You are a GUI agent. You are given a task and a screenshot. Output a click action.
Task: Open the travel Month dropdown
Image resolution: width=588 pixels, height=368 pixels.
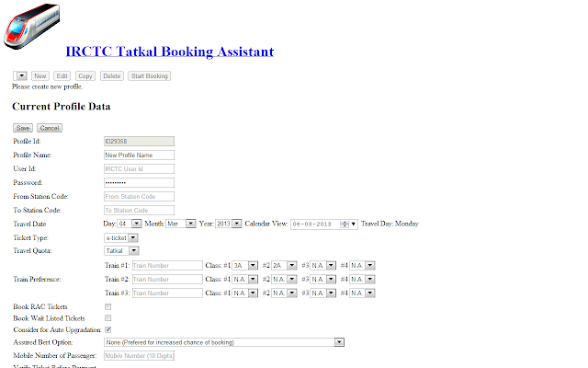(x=181, y=224)
